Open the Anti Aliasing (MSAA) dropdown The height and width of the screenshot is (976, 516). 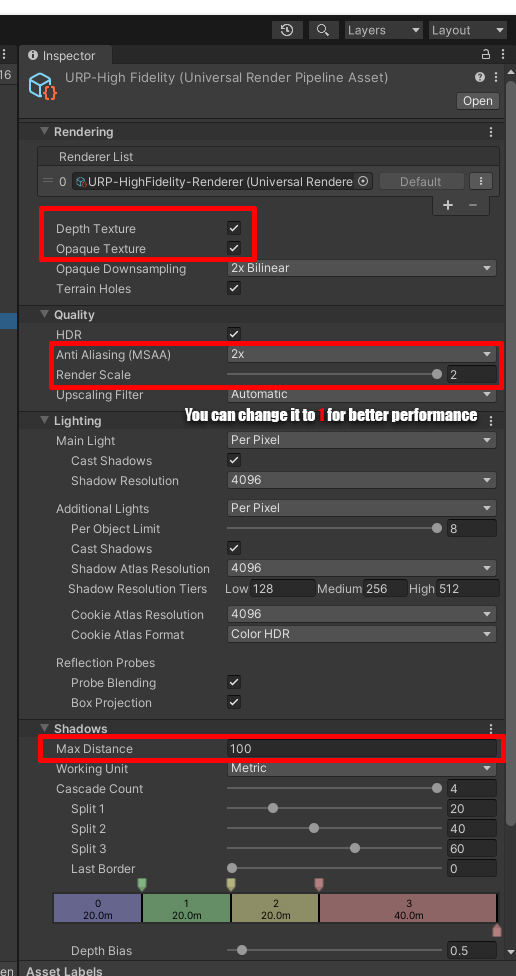(362, 354)
